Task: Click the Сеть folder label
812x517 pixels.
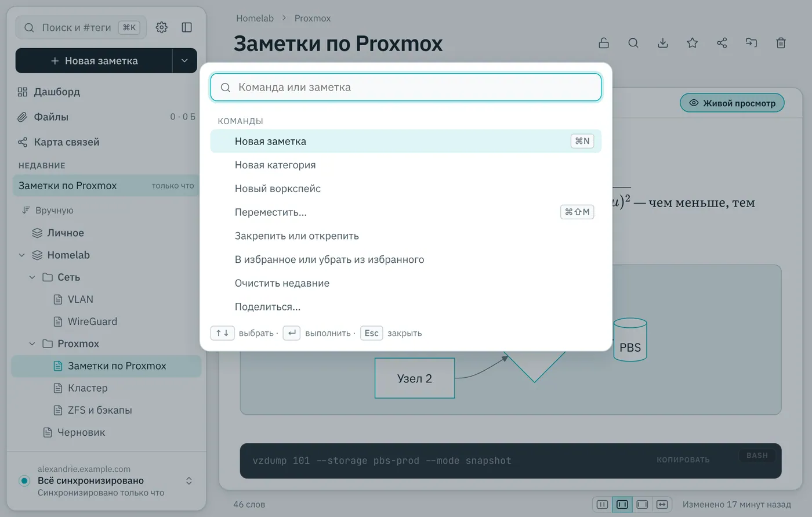Action: tap(69, 277)
